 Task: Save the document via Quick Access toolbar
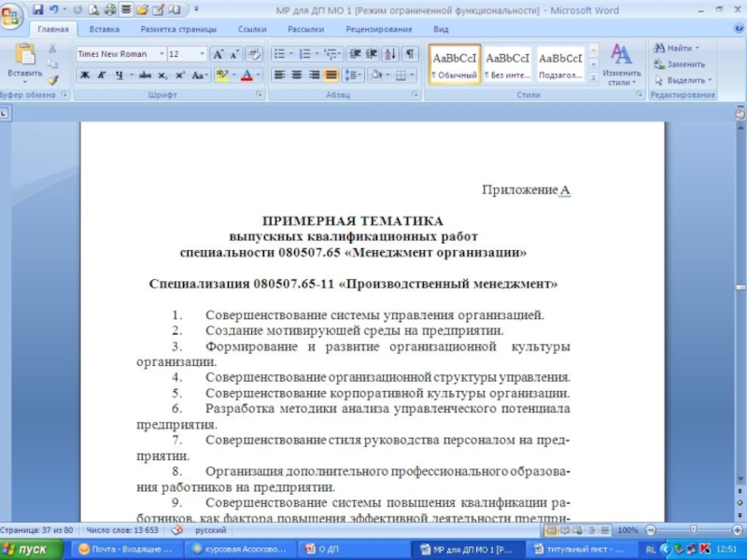click(x=37, y=9)
